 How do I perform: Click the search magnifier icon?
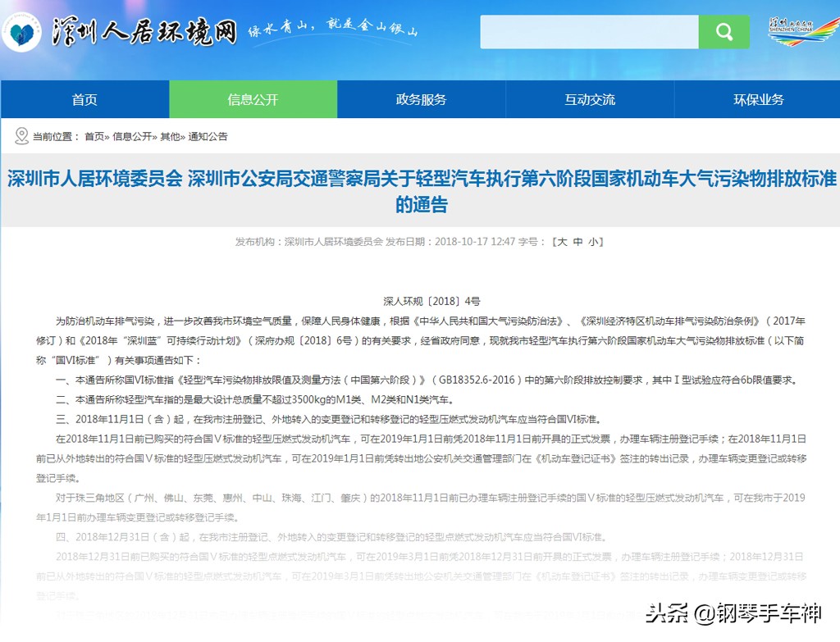(724, 32)
